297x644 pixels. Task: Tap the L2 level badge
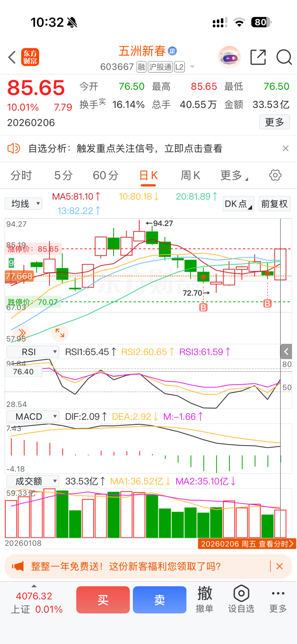point(179,67)
